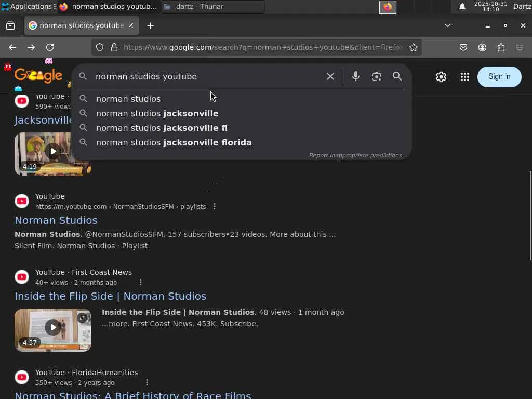The image size is (532, 399).
Task: Open the Firefox View tab list
Action: point(10,26)
